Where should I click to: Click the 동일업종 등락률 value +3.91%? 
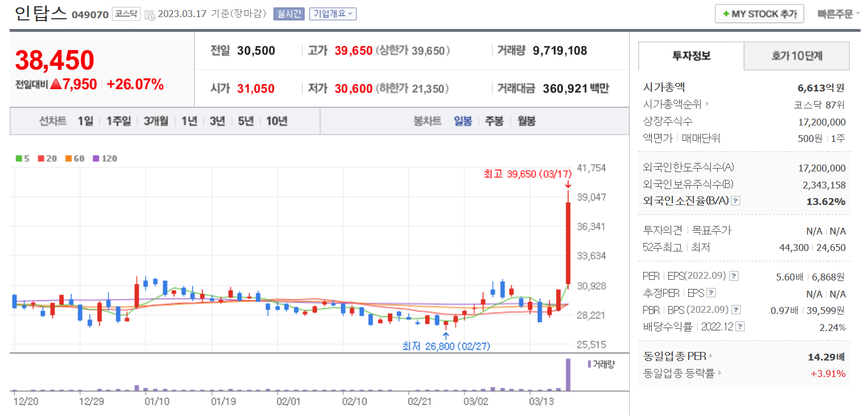pyautogui.click(x=828, y=374)
